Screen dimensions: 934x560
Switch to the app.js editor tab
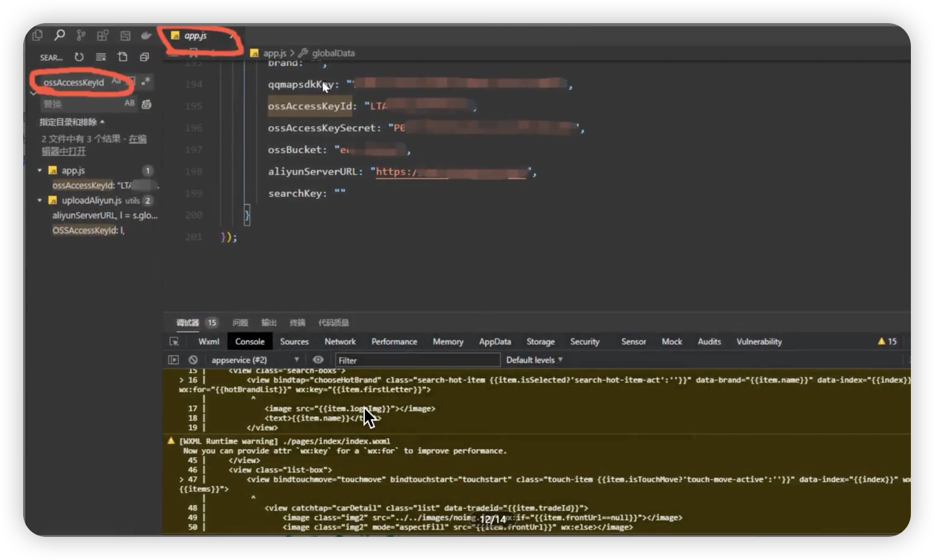point(200,36)
